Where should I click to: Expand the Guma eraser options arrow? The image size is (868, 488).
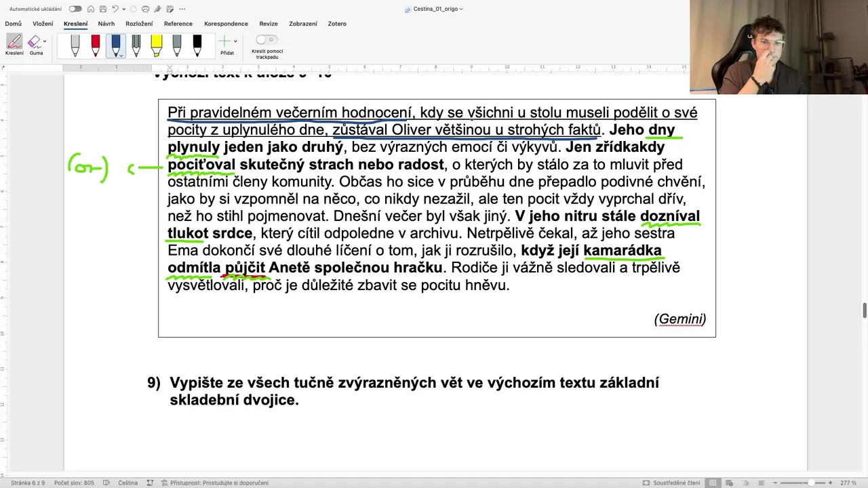click(45, 41)
